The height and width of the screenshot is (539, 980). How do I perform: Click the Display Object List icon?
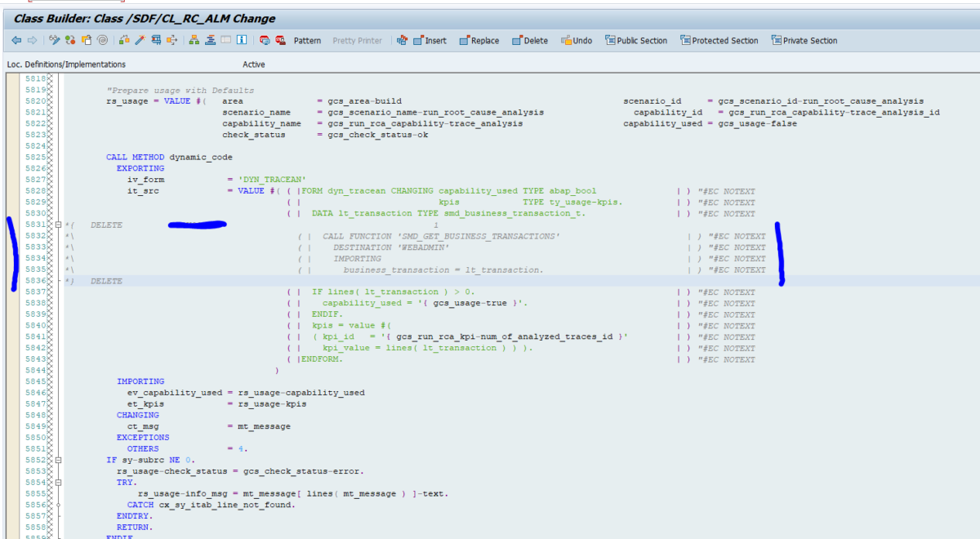click(x=172, y=40)
